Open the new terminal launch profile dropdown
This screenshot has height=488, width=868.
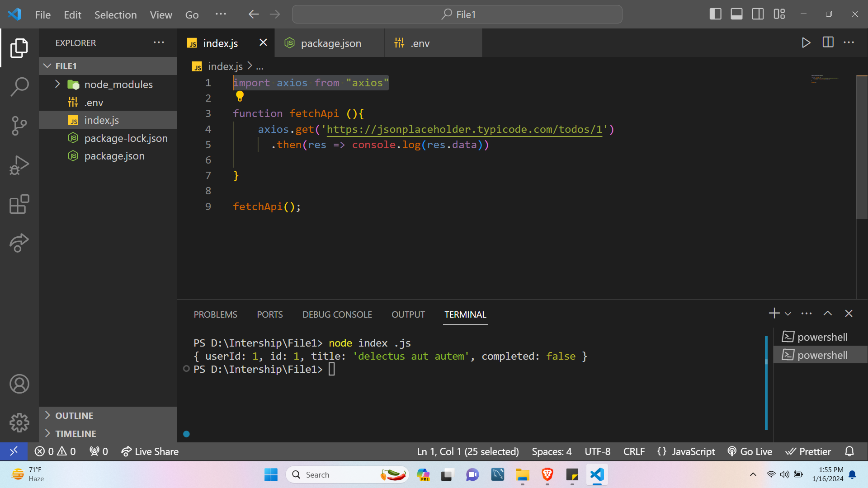[x=788, y=314]
